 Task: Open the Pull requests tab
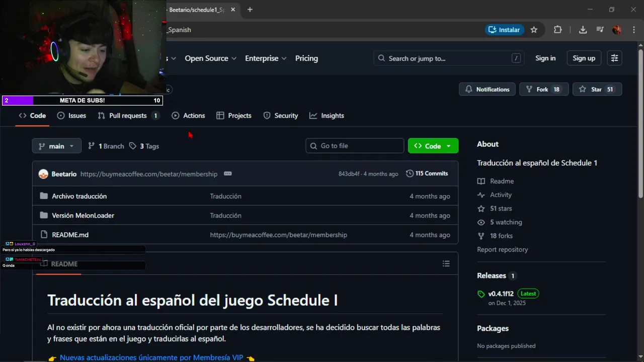click(128, 116)
